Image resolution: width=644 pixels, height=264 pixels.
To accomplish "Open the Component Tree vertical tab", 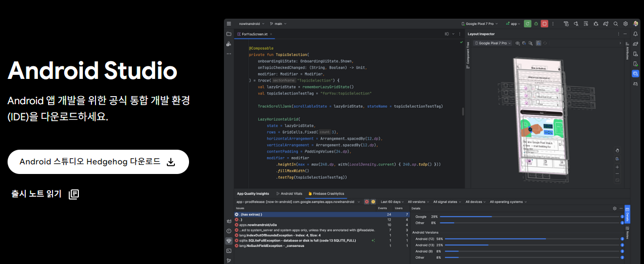I will [x=468, y=56].
